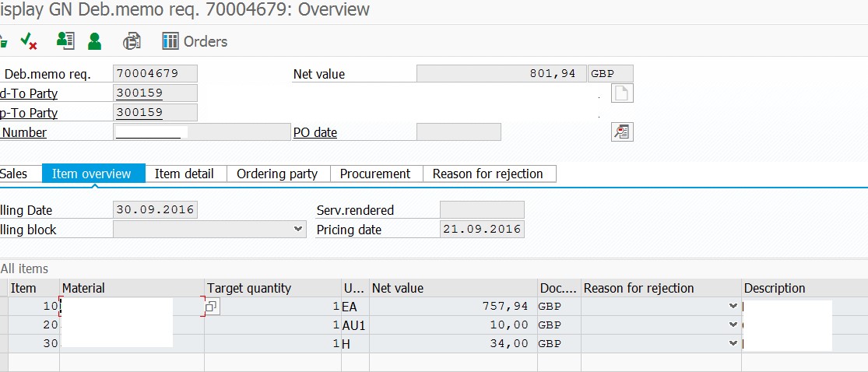Expand the Billing block dropdown
Image resolution: width=868 pixels, height=372 pixels.
pyautogui.click(x=298, y=230)
